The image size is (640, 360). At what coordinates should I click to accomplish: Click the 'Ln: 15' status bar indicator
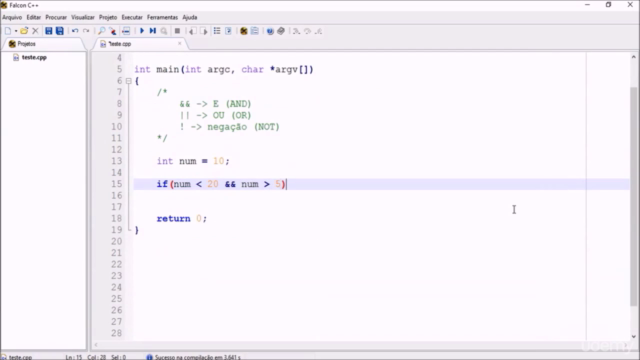click(74, 357)
